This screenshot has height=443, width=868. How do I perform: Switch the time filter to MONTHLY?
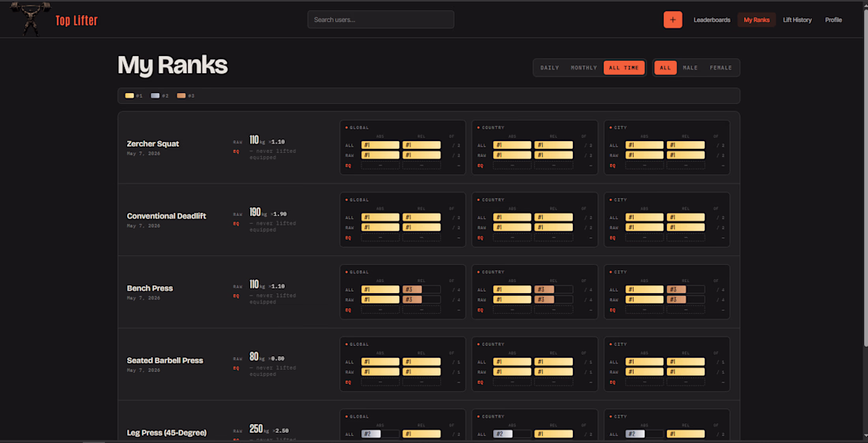tap(584, 68)
